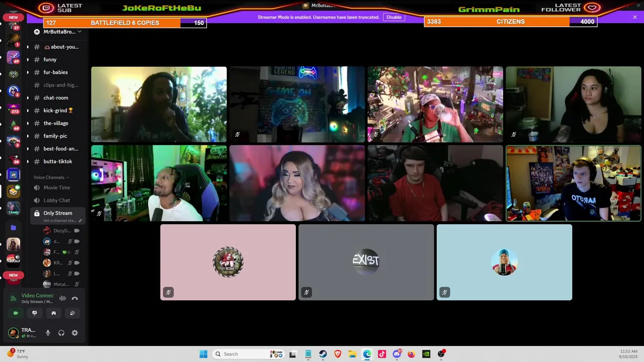This screenshot has width=644, height=362.
Task: Share your screen from voice panel
Action: [35, 313]
